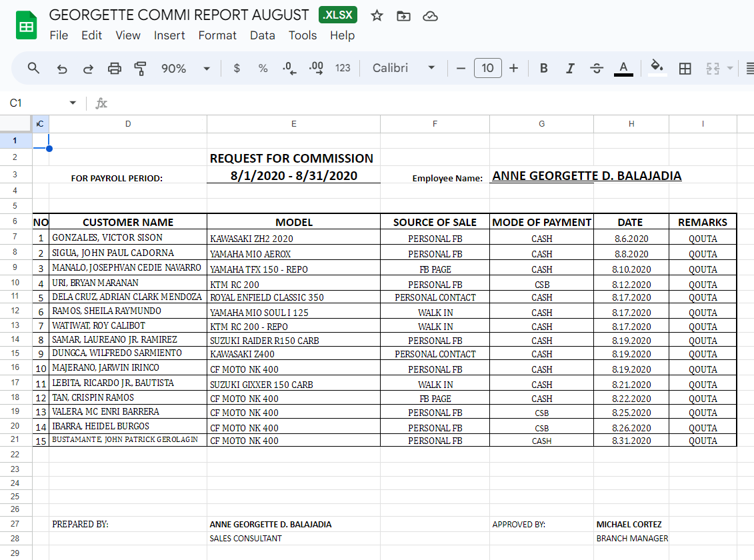The height and width of the screenshot is (560, 754).
Task: Toggle italic formatting
Action: 570,68
